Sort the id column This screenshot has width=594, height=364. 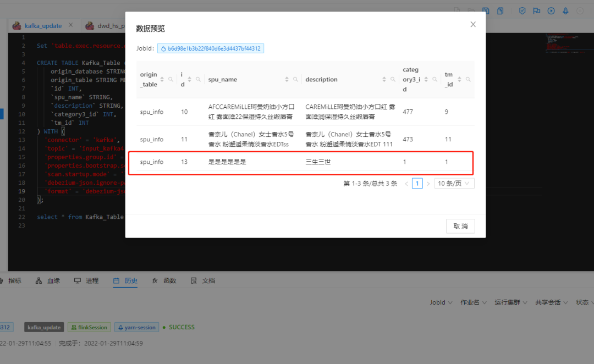[189, 79]
